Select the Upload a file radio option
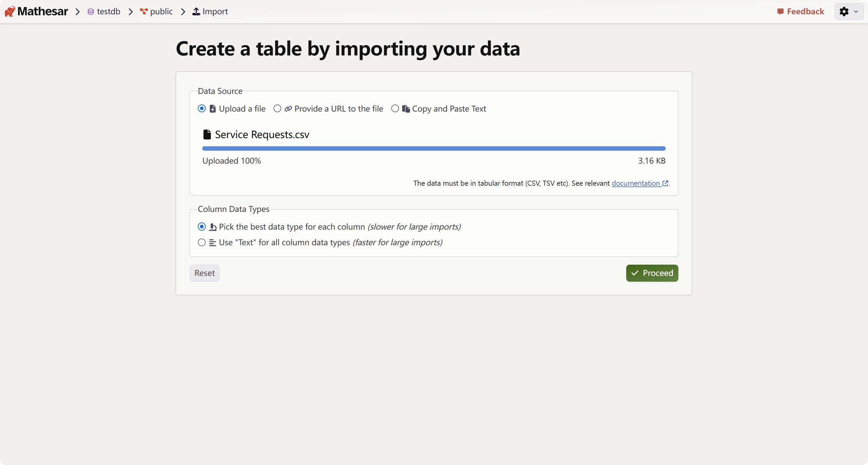This screenshot has width=868, height=465. pos(202,109)
